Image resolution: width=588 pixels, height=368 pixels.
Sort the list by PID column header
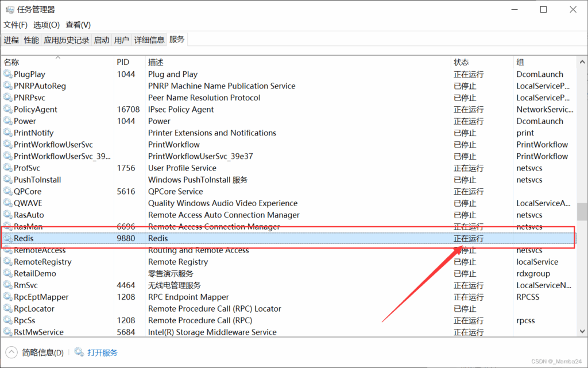tap(123, 62)
